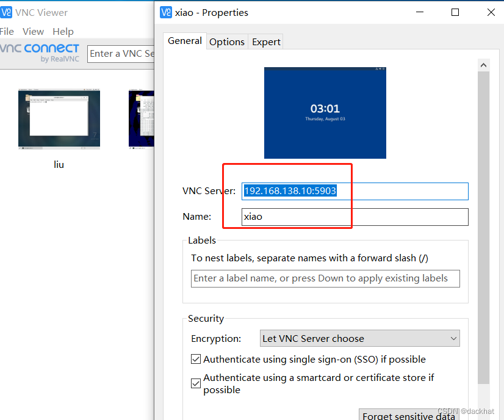
Task: Click the Forget sensitive data button
Action: [408, 415]
